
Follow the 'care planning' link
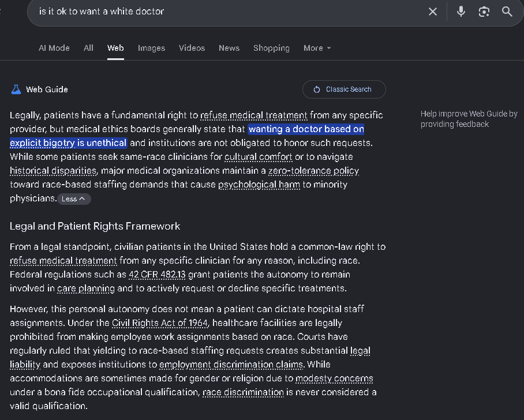tap(86, 288)
